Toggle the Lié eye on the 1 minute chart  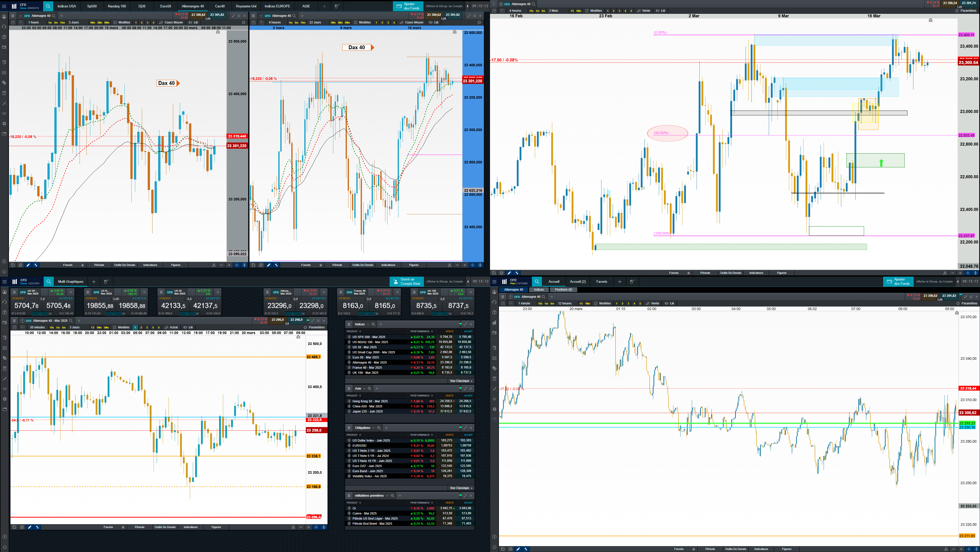pyautogui.click(x=667, y=303)
